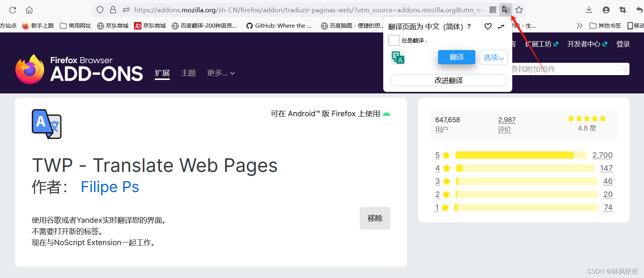Click the browser URL address field
The height and width of the screenshot is (278, 644).
tap(310, 10)
